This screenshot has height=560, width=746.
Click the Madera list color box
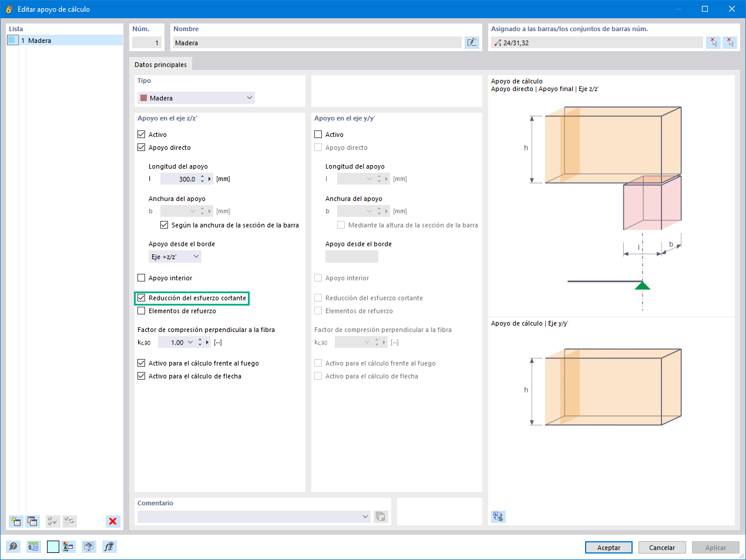(13, 40)
